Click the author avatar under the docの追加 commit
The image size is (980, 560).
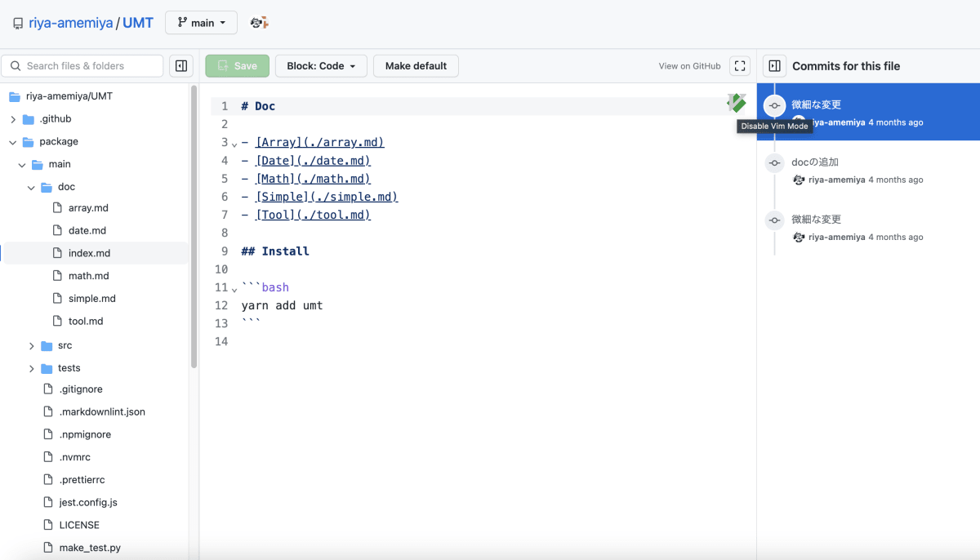(x=799, y=180)
